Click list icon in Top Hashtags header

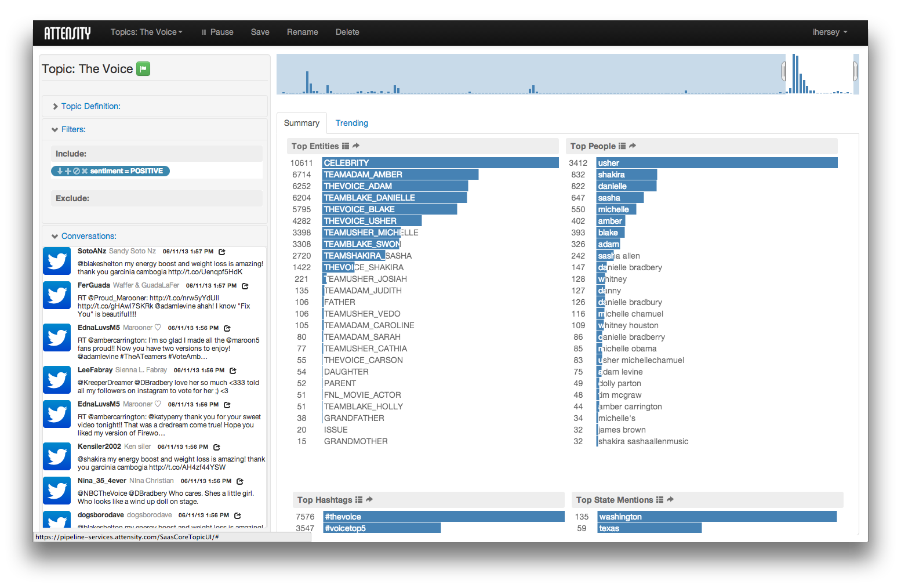pos(359,500)
